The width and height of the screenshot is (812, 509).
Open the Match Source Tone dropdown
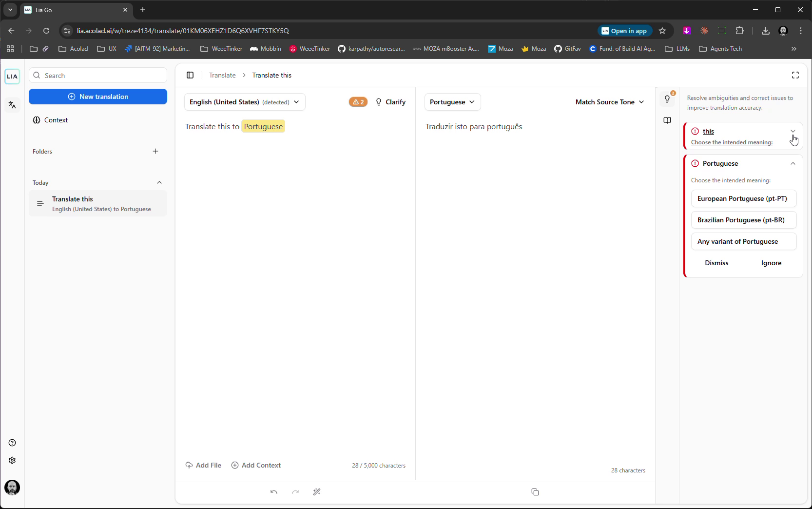[609, 102]
